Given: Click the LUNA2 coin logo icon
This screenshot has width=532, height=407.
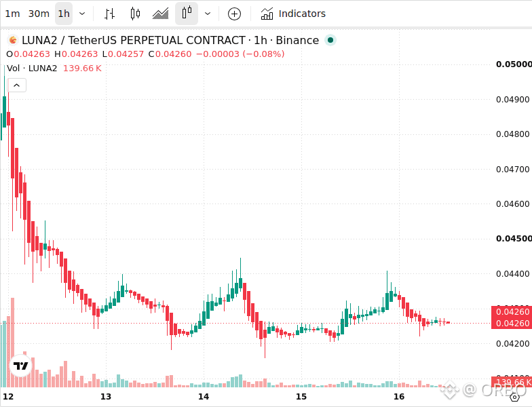Looking at the screenshot, I should click(13, 40).
